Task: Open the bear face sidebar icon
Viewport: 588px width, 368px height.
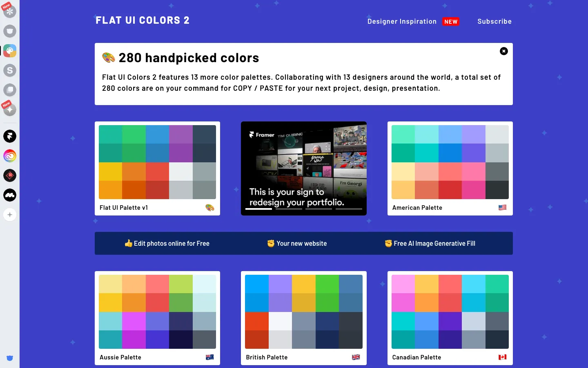Action: click(10, 31)
